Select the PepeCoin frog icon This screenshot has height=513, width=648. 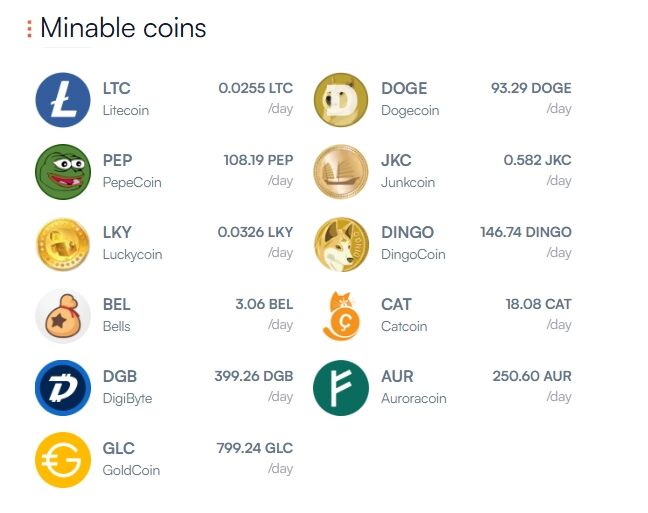(63, 171)
